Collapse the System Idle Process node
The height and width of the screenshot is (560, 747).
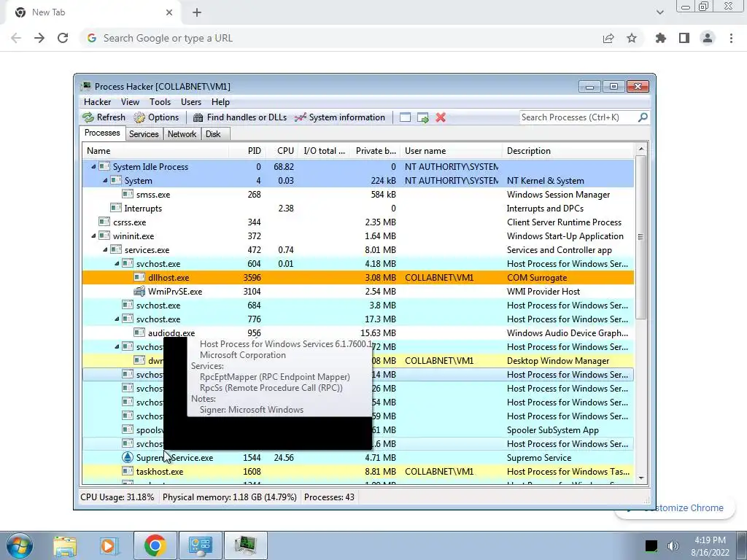(93, 167)
